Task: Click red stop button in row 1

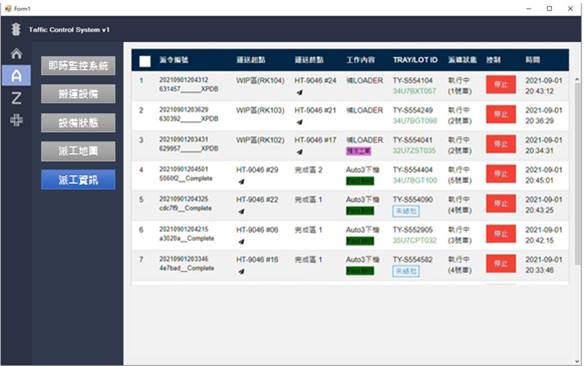Action: click(x=501, y=85)
